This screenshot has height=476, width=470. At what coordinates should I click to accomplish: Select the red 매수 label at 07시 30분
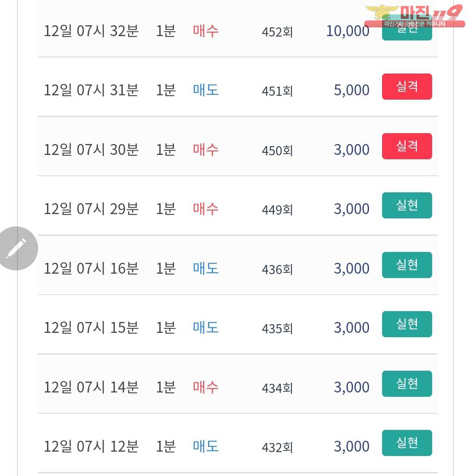(205, 150)
